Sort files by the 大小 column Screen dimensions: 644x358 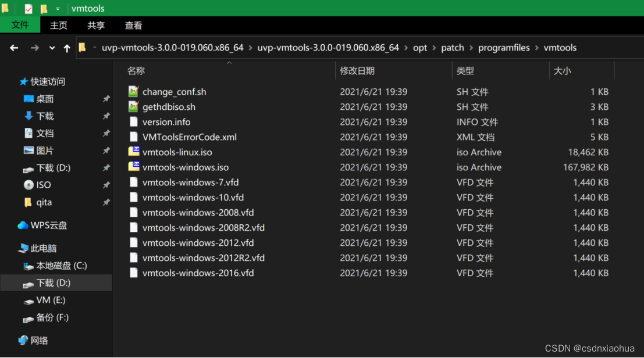coord(561,70)
